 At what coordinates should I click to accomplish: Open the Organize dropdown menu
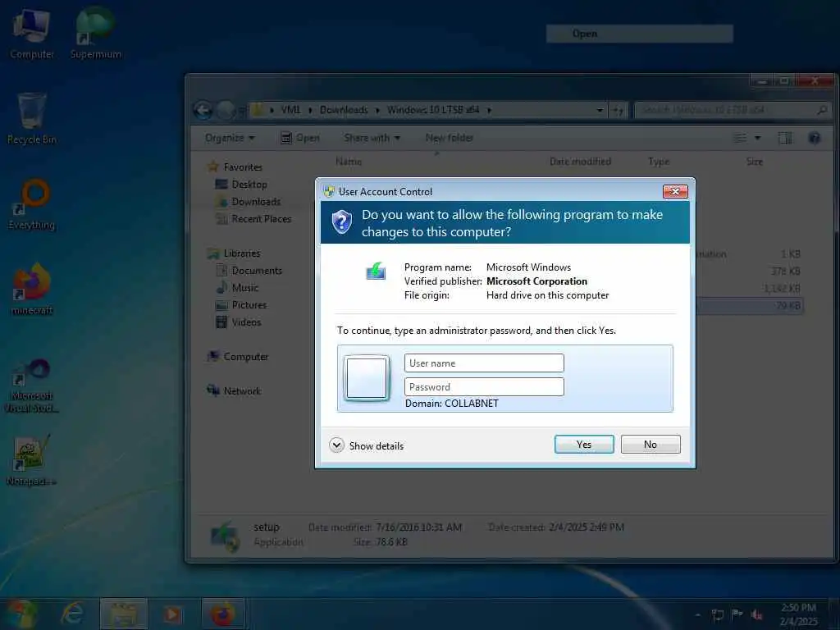[230, 138]
